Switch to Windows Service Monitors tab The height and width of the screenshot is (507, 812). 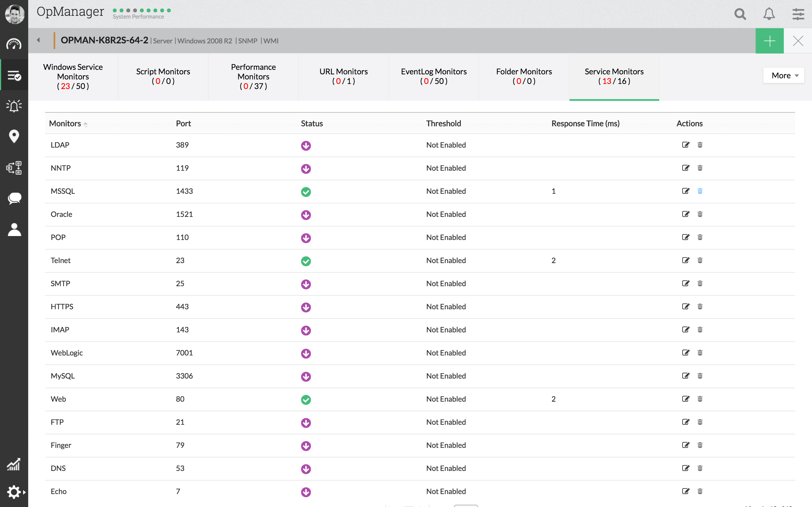pos(73,76)
